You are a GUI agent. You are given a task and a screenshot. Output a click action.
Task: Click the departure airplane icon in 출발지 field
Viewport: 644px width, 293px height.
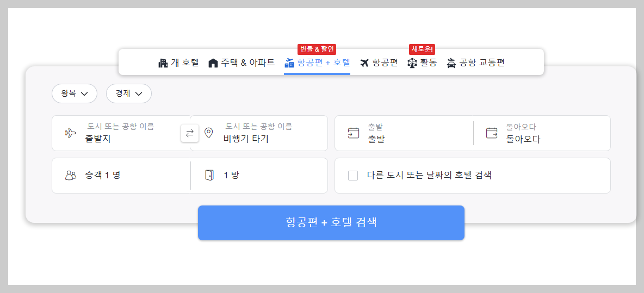[x=71, y=133]
